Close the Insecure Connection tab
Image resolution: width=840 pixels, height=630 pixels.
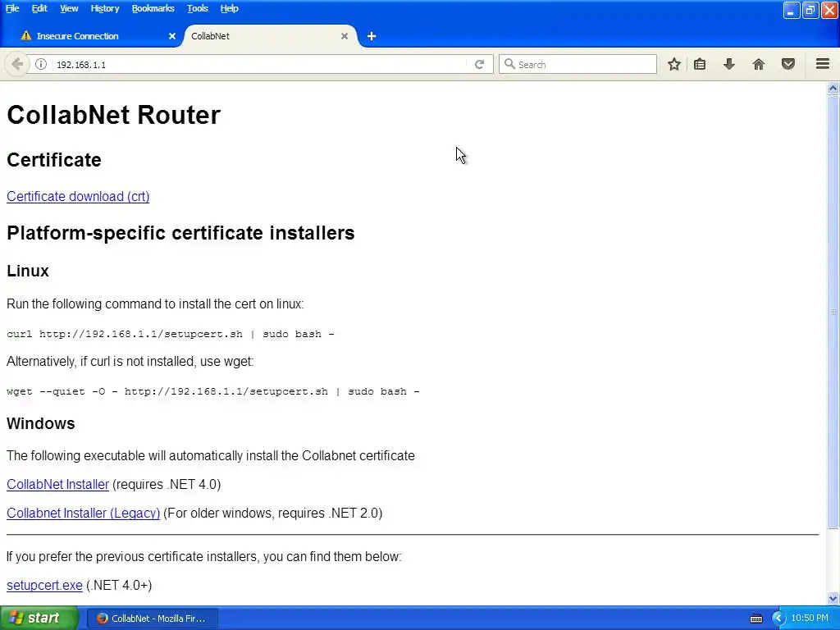[172, 36]
